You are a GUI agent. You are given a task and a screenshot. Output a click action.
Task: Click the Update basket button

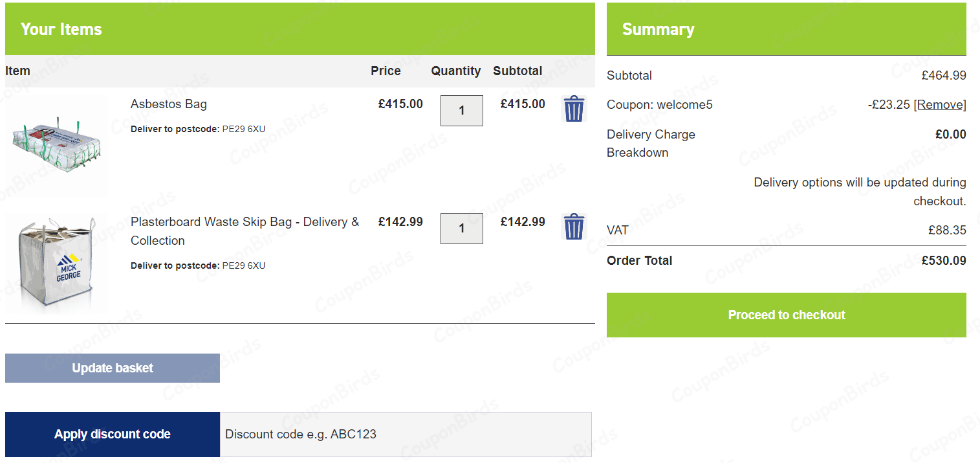112,368
